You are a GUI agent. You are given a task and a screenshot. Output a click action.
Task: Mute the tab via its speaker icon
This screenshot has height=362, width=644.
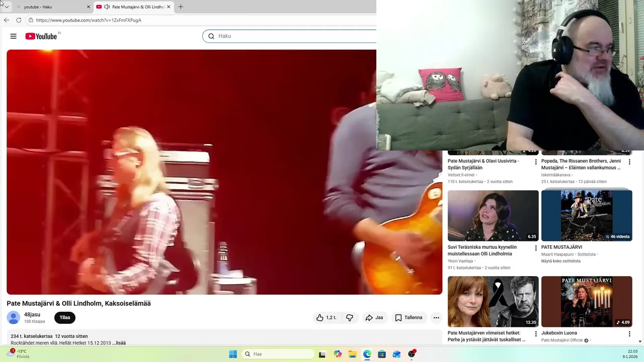click(x=107, y=7)
